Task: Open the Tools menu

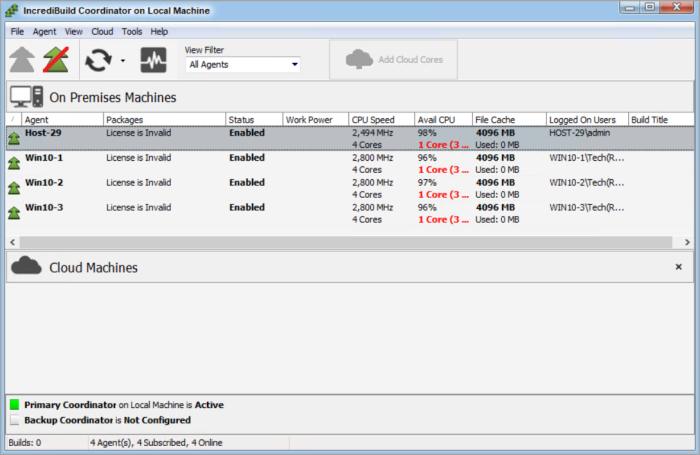Action: point(132,31)
